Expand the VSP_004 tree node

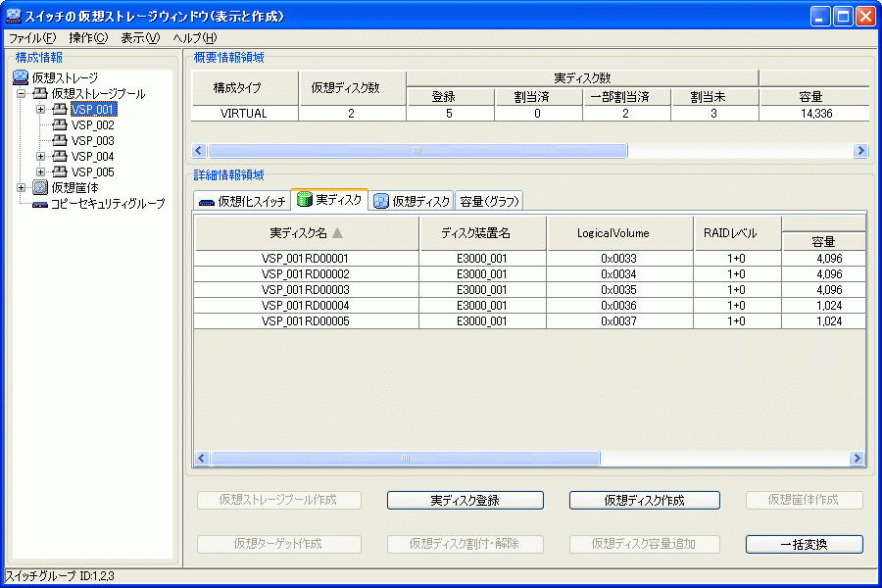tap(40, 157)
